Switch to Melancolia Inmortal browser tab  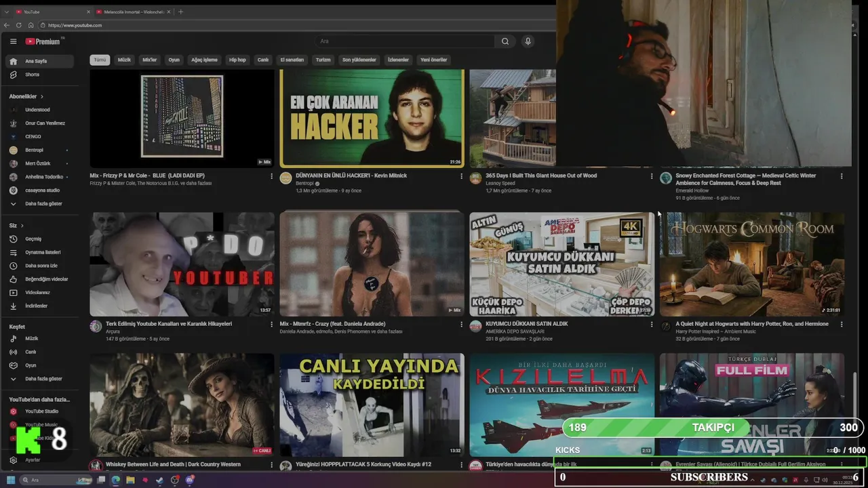(x=134, y=12)
